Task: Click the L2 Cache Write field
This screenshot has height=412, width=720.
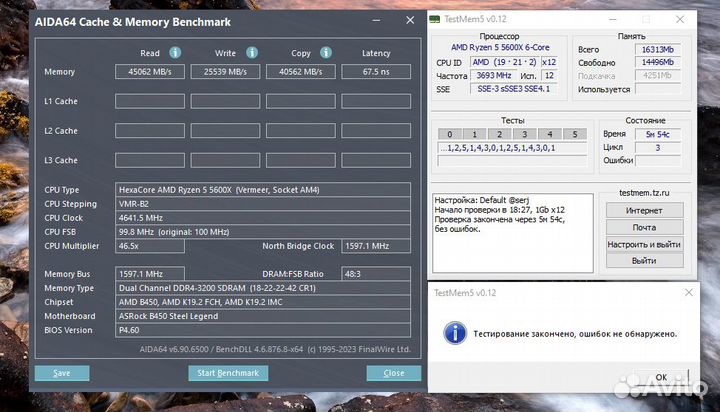Action: coord(225,130)
